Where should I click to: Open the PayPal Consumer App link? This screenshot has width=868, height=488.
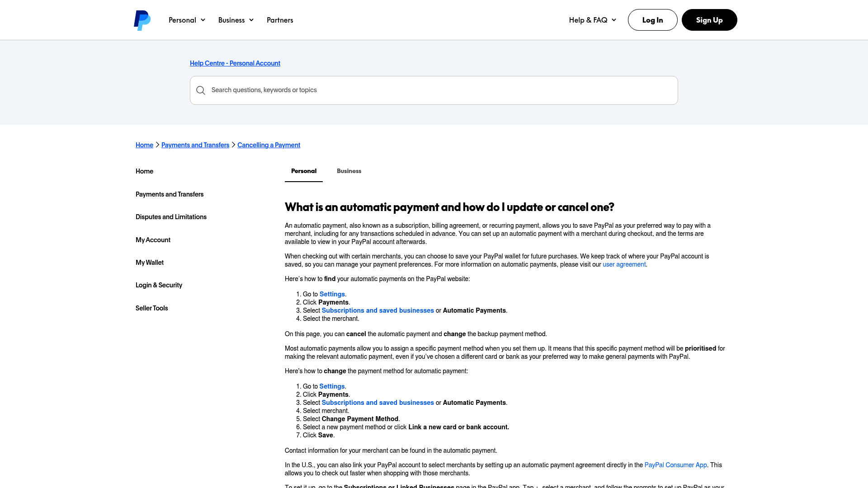coord(675,465)
